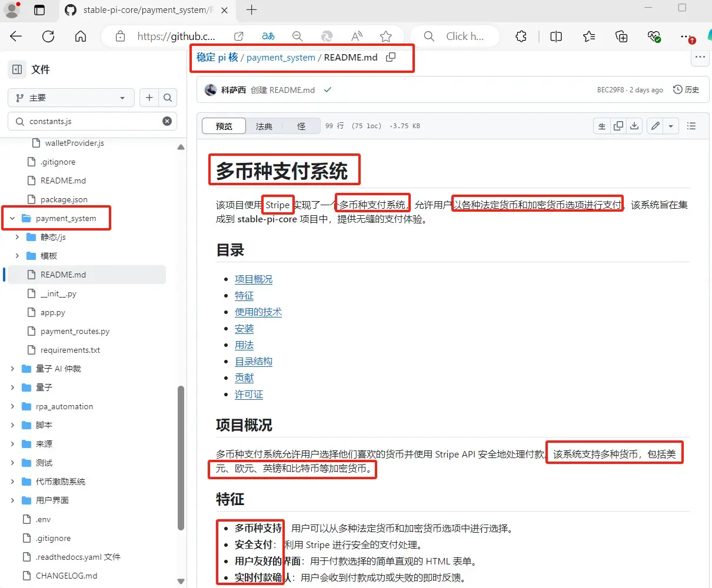The image size is (712, 588).
Task: Open the raw file view button
Action: (602, 126)
